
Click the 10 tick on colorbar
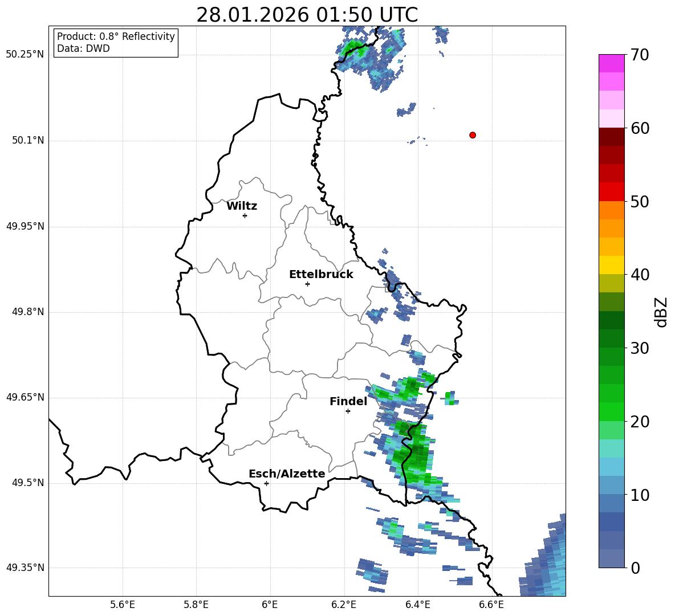(639, 495)
